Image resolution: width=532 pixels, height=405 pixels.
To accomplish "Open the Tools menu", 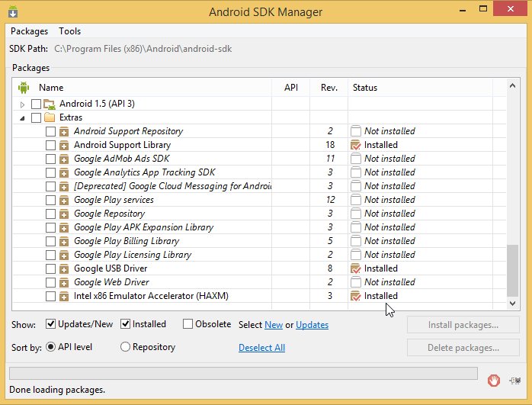I will (69, 31).
